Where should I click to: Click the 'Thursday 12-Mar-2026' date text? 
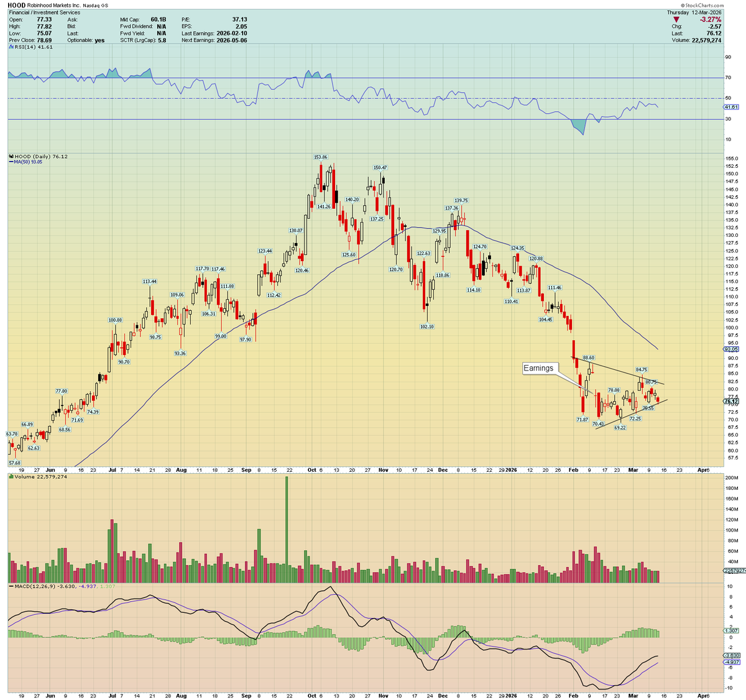click(x=694, y=12)
